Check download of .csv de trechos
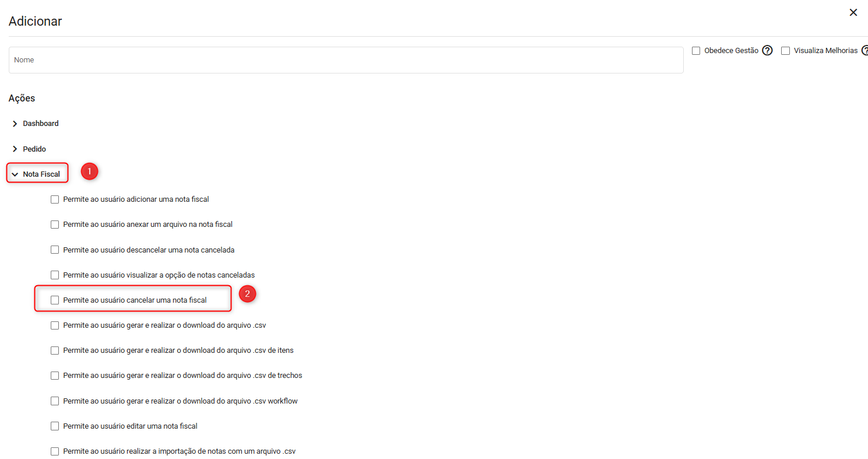Viewport: 868px width, 459px height. click(55, 376)
